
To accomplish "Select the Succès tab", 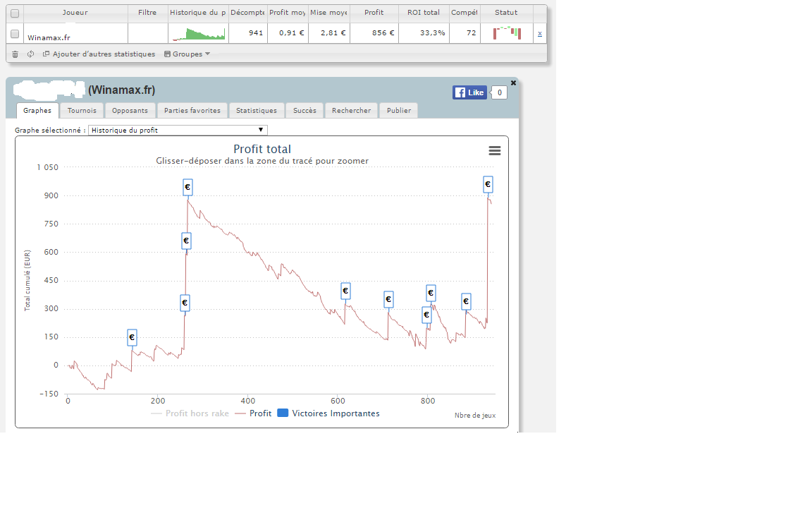I will (x=304, y=110).
